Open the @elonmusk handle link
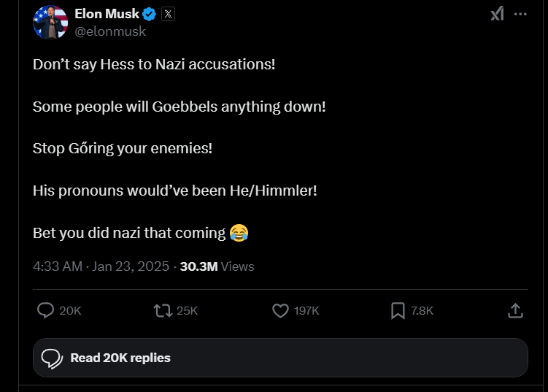 click(110, 31)
